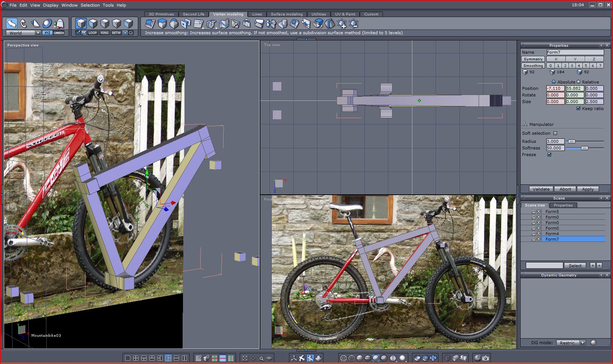Screen dimensions: 613x364
Task: Choose the Universal Manipulator tool
Action: tap(47, 24)
